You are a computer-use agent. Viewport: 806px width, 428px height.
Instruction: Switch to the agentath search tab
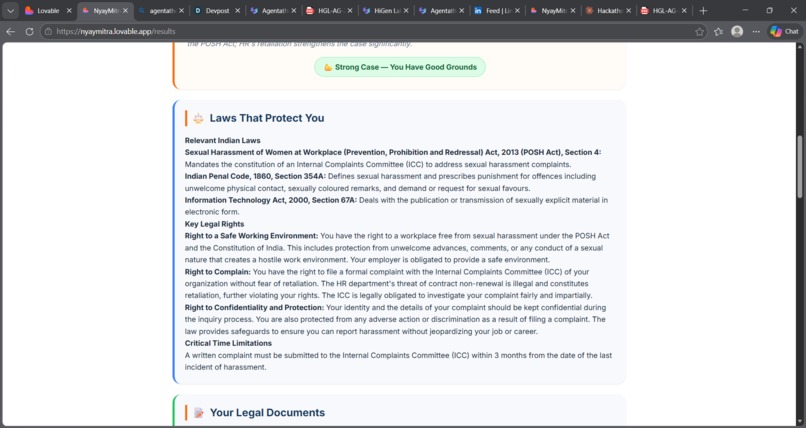click(x=160, y=10)
